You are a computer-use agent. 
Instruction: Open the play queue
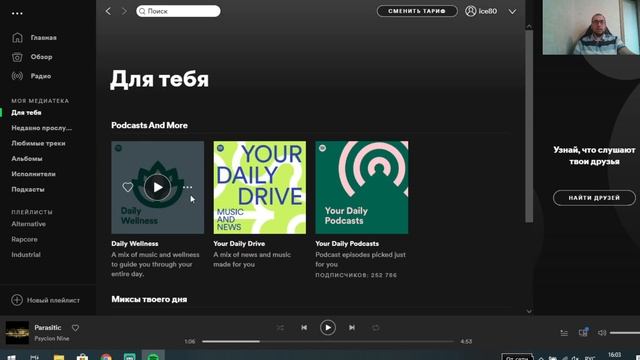pyautogui.click(x=564, y=333)
